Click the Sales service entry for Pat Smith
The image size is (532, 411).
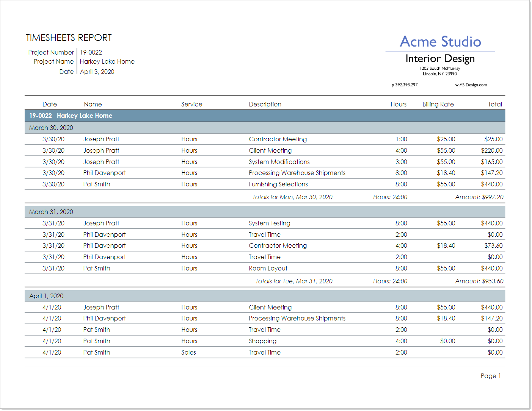pyautogui.click(x=188, y=352)
